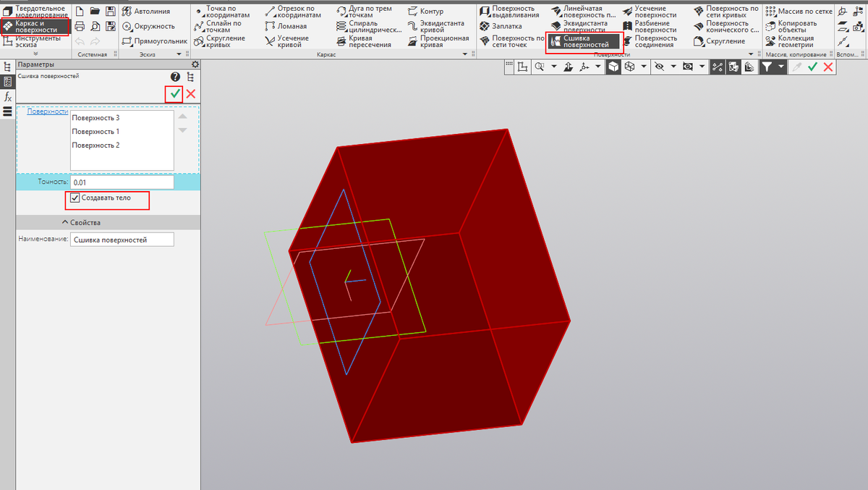Select Коллекция геометрии tool
Image resolution: width=868 pixels, height=490 pixels.
(x=790, y=41)
